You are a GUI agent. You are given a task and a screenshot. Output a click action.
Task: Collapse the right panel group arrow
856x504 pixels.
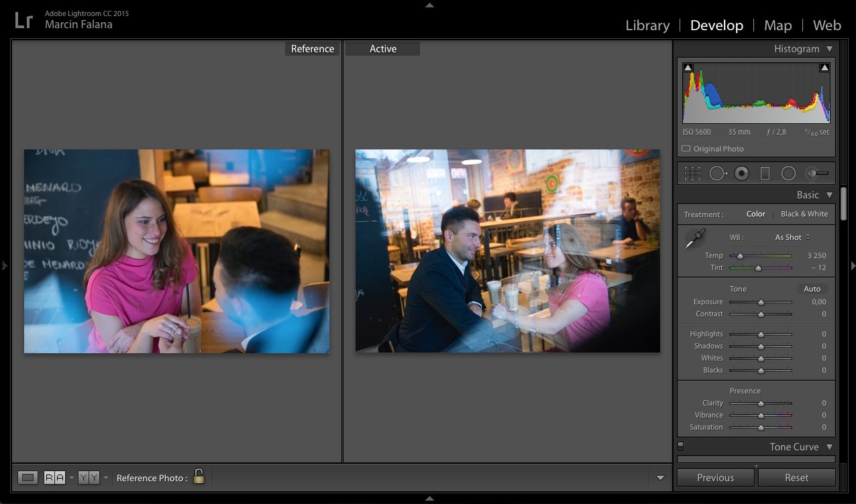853,266
